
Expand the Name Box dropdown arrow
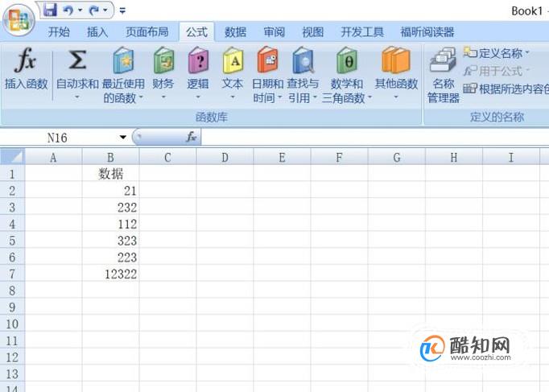pyautogui.click(x=123, y=137)
